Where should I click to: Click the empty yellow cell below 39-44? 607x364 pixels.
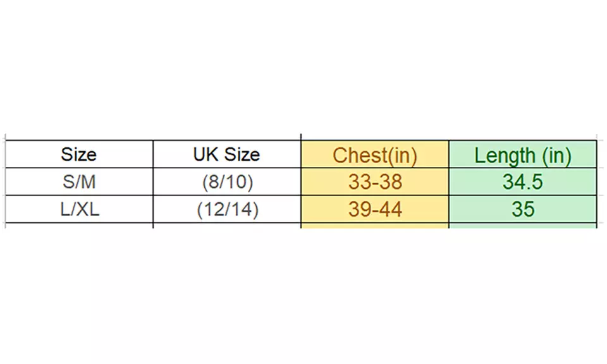(375, 225)
